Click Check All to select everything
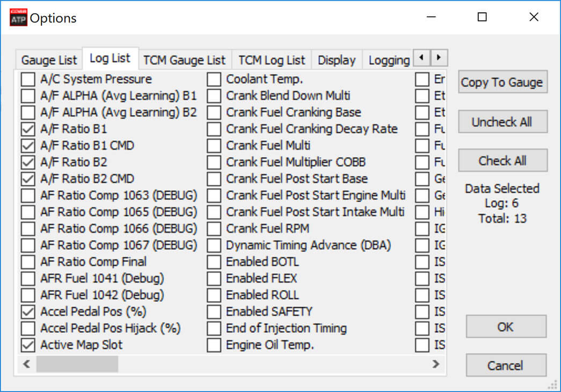 point(502,160)
